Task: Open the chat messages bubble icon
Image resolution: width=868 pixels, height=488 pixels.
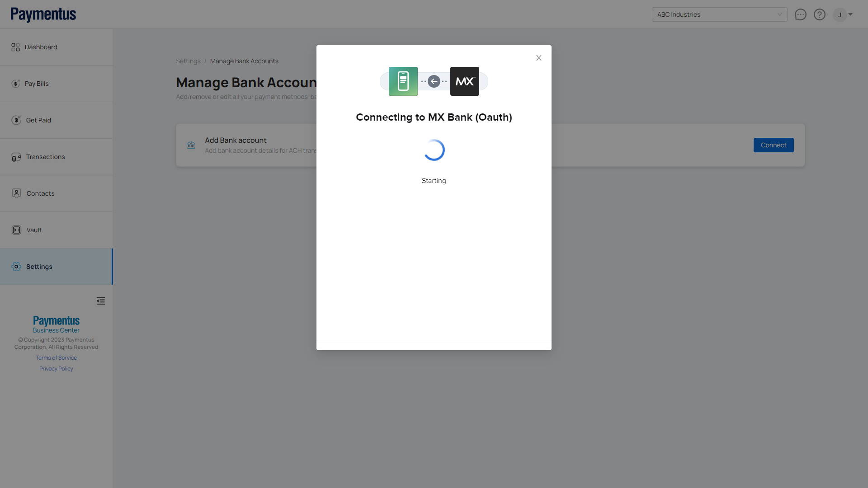Action: tap(800, 14)
